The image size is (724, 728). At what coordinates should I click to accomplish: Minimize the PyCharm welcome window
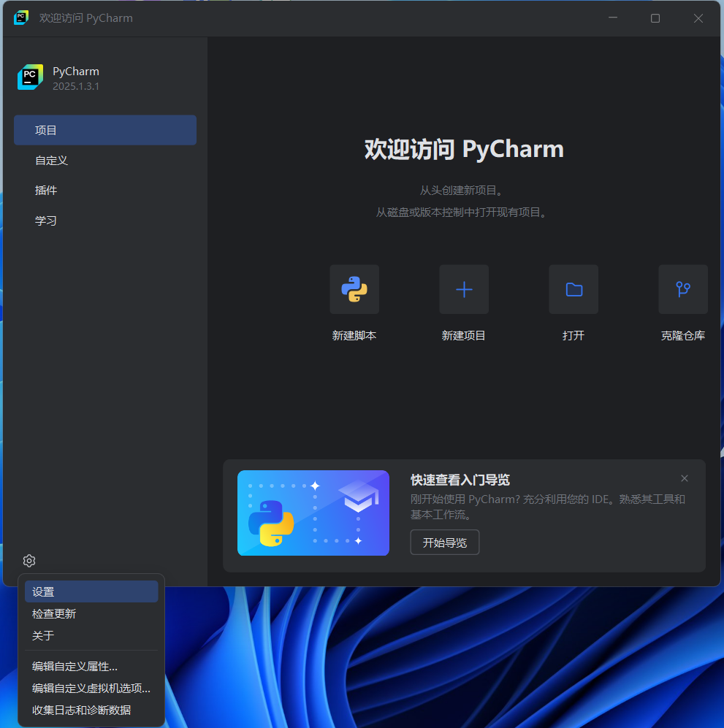(x=613, y=18)
